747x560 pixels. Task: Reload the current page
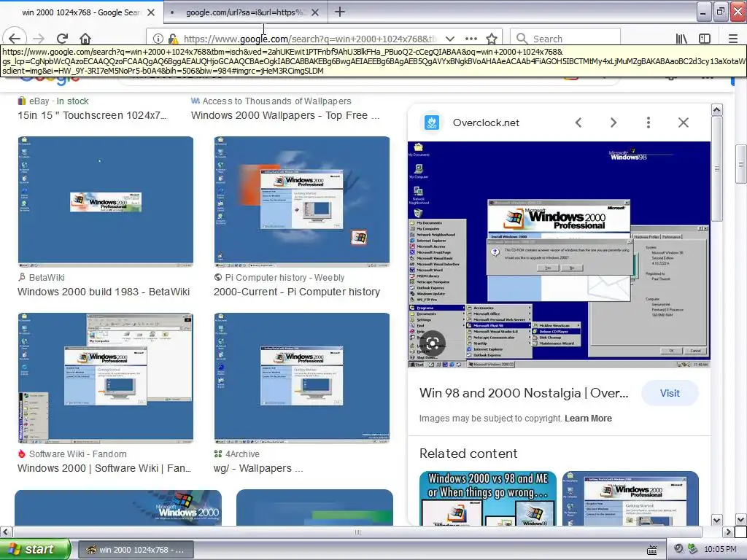pyautogui.click(x=62, y=39)
